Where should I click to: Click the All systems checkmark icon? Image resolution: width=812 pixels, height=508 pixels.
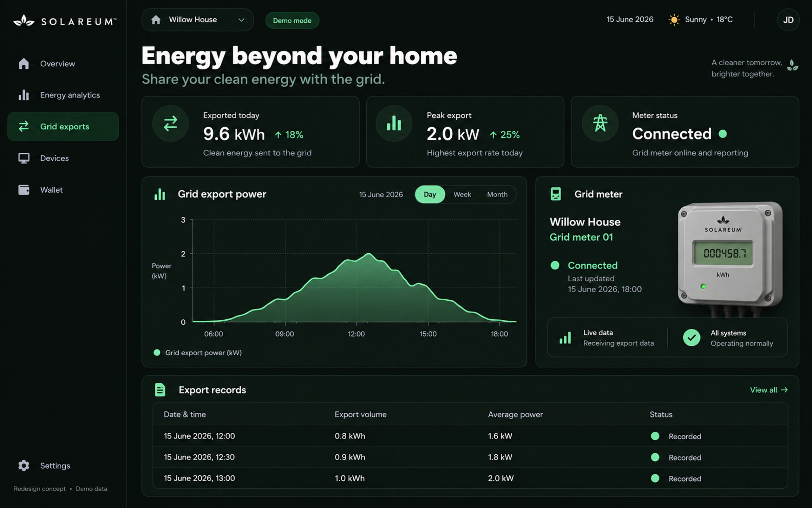click(x=691, y=338)
